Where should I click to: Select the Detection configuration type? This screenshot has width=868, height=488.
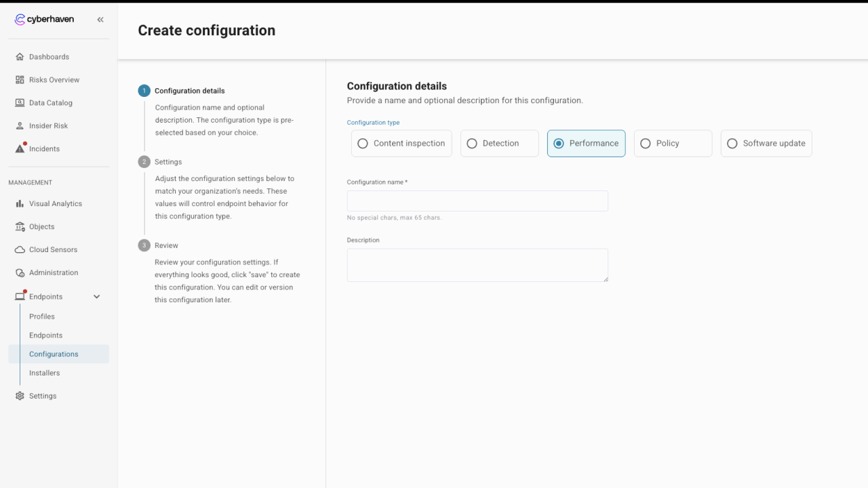(472, 144)
